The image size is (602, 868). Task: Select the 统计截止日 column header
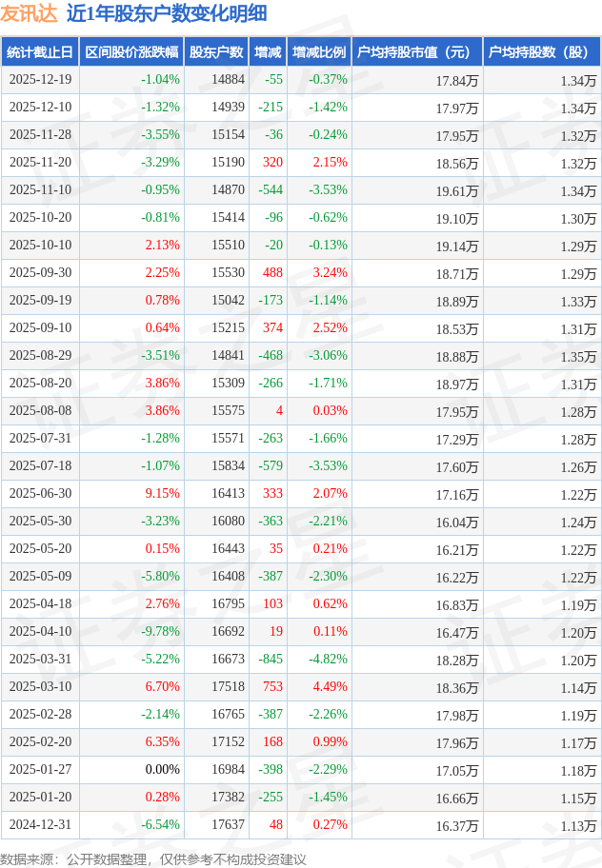(x=40, y=52)
